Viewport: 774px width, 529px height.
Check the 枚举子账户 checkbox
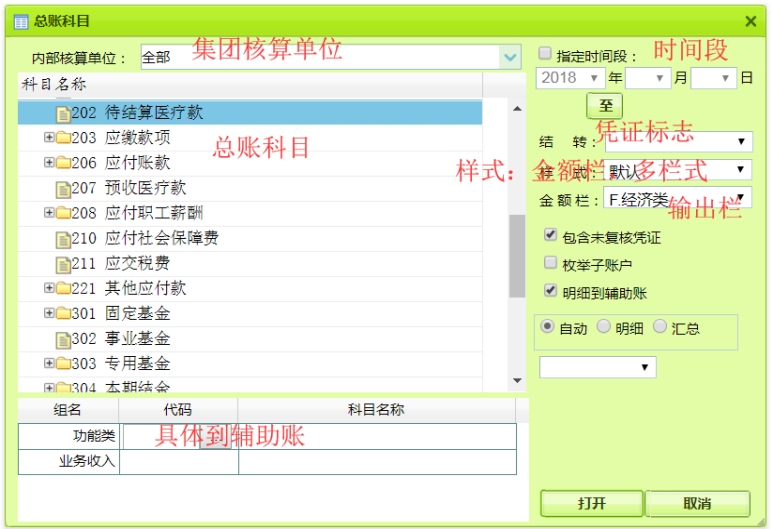click(x=550, y=263)
